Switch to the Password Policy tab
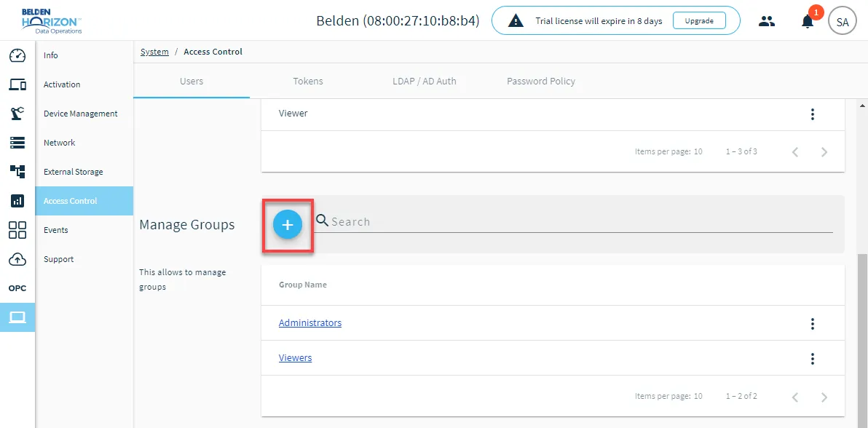 pyautogui.click(x=541, y=81)
